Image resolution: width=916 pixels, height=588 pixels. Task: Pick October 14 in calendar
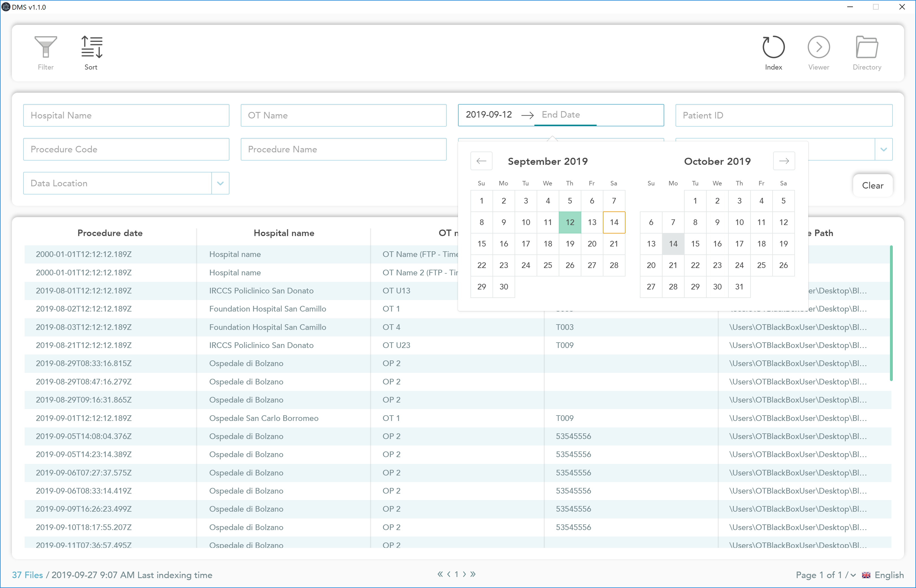pyautogui.click(x=673, y=244)
